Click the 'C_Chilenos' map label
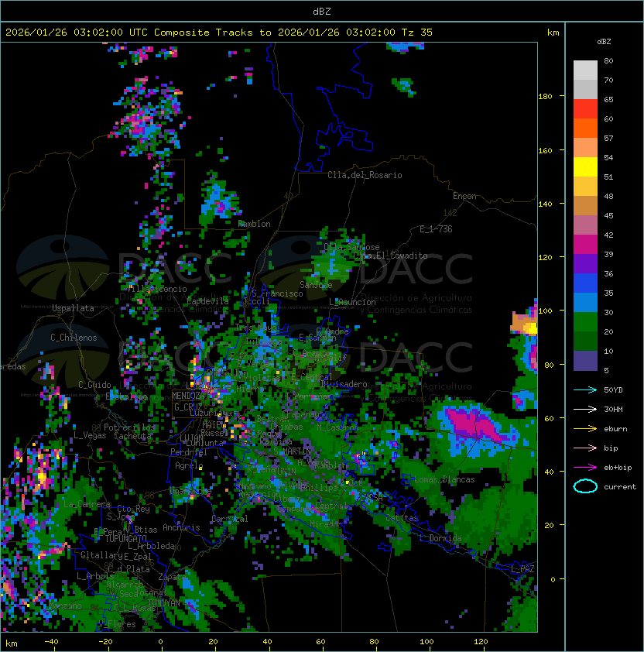The width and height of the screenshot is (644, 652). [74, 337]
